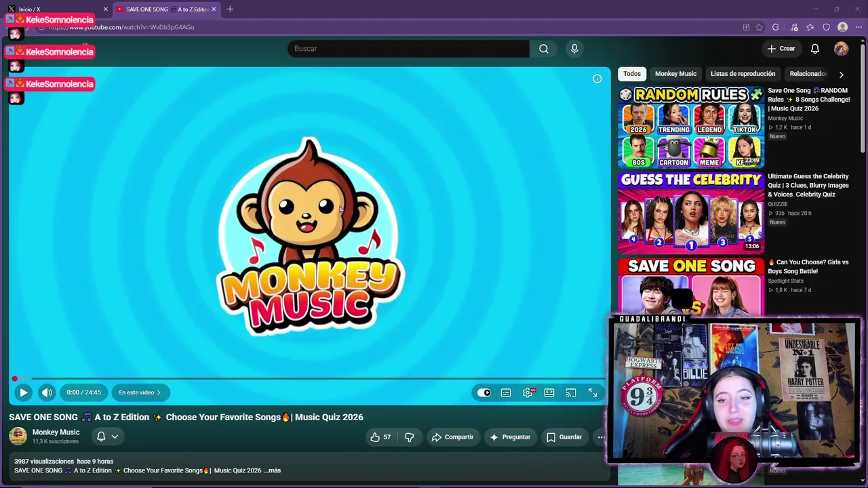Screen dimensions: 868x488
Task: Open the info card icon on the video
Action: 597,79
